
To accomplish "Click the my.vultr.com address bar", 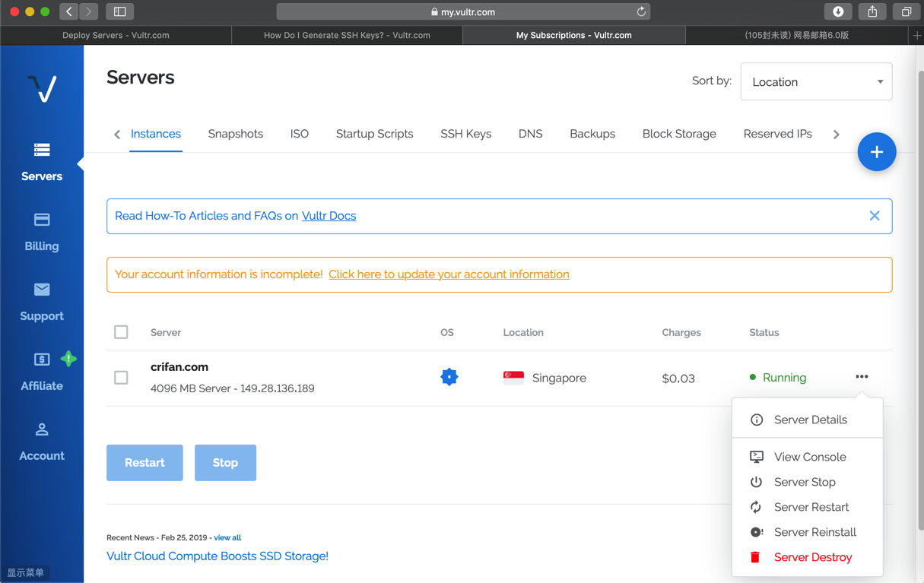I will tap(463, 11).
